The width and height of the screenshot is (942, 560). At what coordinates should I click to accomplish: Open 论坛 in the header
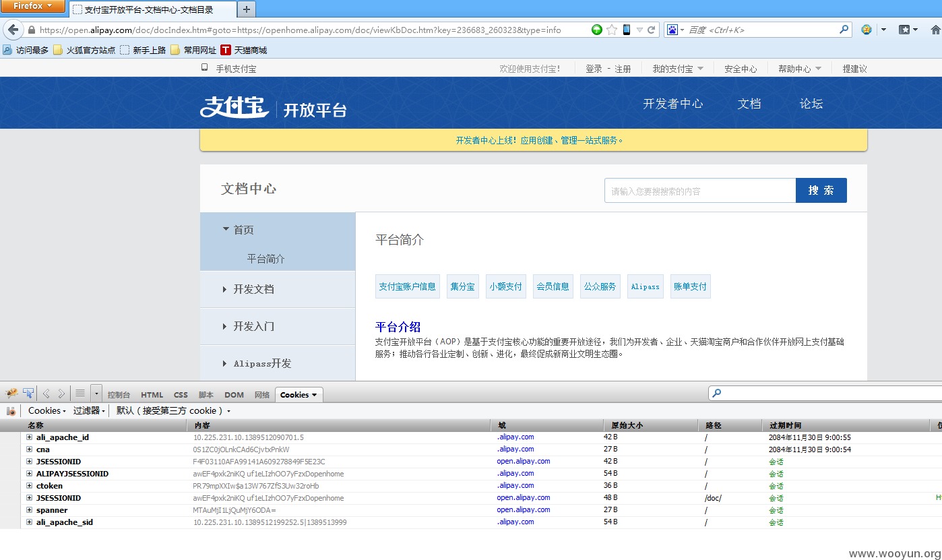[811, 104]
